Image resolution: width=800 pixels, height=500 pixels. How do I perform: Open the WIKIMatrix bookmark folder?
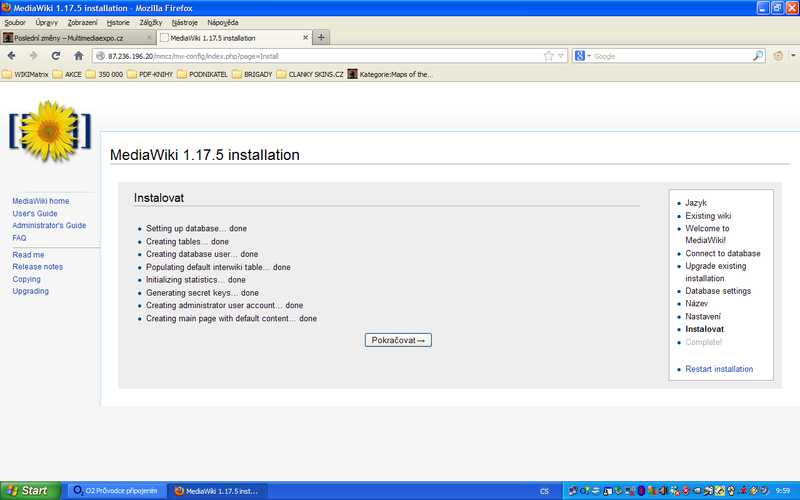pos(26,74)
